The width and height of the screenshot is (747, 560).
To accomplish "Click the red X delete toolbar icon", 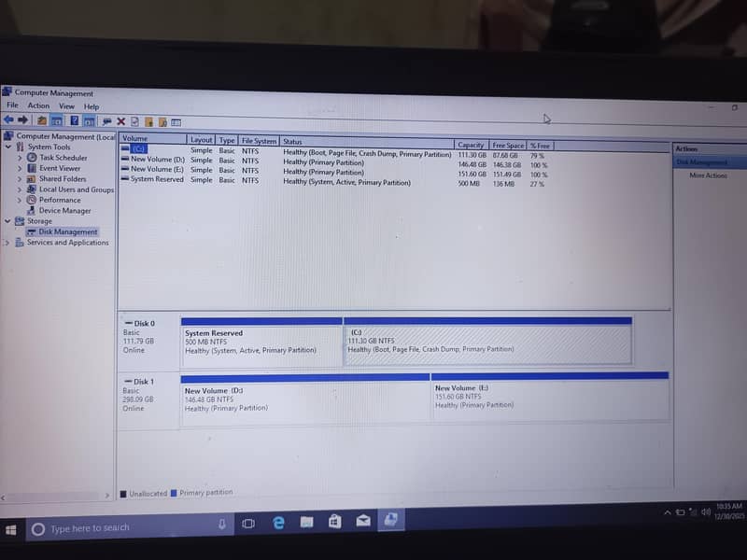I will click(x=121, y=121).
